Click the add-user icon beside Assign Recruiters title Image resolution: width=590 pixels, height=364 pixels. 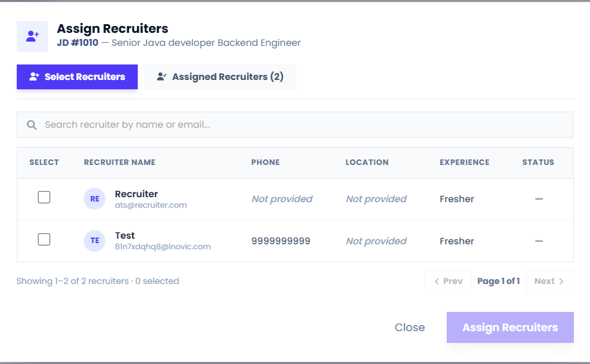(32, 37)
